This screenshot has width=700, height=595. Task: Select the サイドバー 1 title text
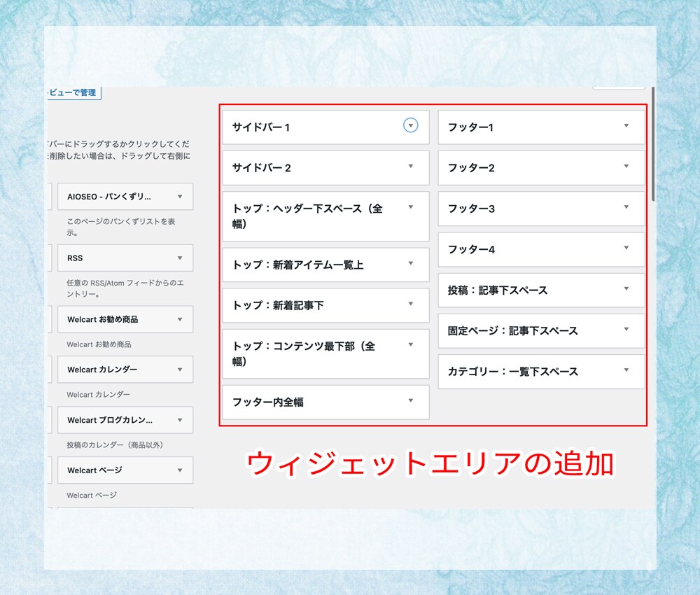[261, 127]
